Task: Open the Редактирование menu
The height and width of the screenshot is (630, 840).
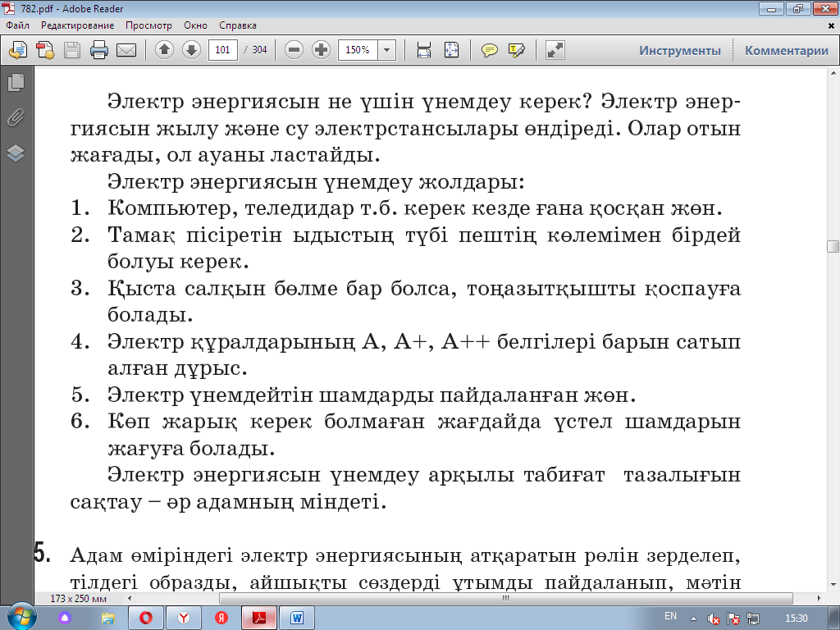Action: (78, 25)
